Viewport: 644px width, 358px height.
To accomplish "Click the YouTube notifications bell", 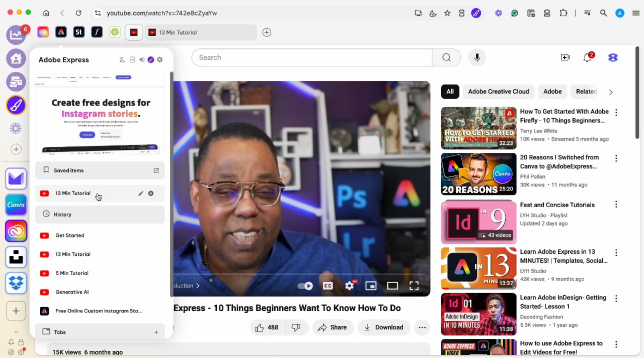I will [x=587, y=58].
